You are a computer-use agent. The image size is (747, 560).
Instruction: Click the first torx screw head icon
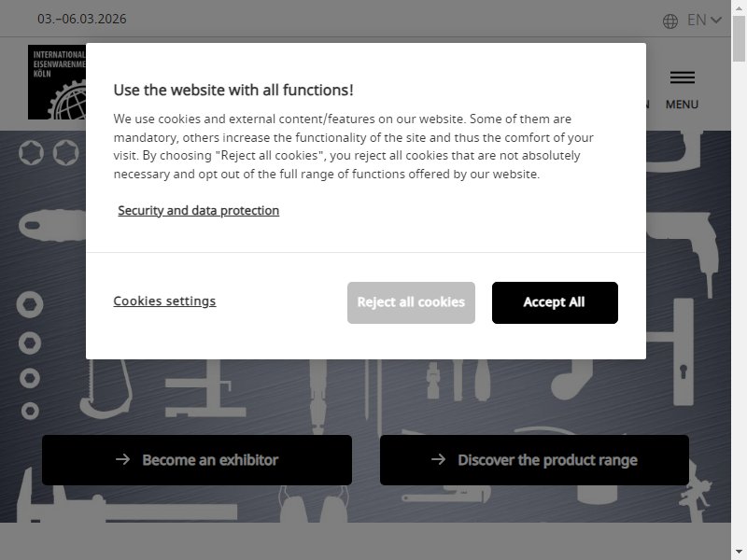[x=31, y=153]
